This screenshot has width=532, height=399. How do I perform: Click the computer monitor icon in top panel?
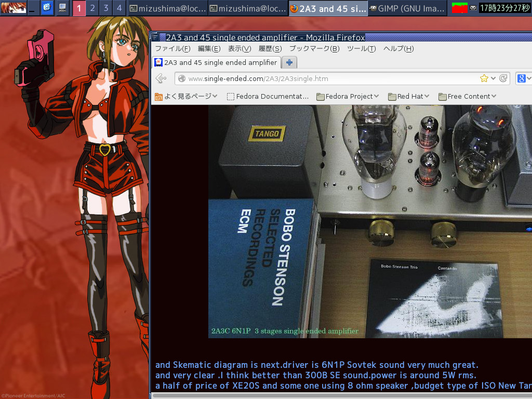(62, 8)
